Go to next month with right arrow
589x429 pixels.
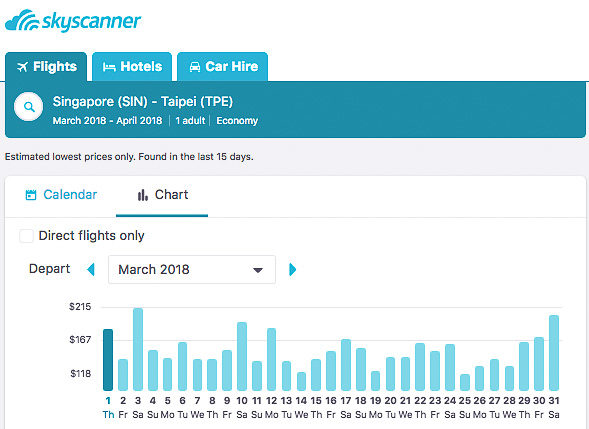pyautogui.click(x=293, y=270)
